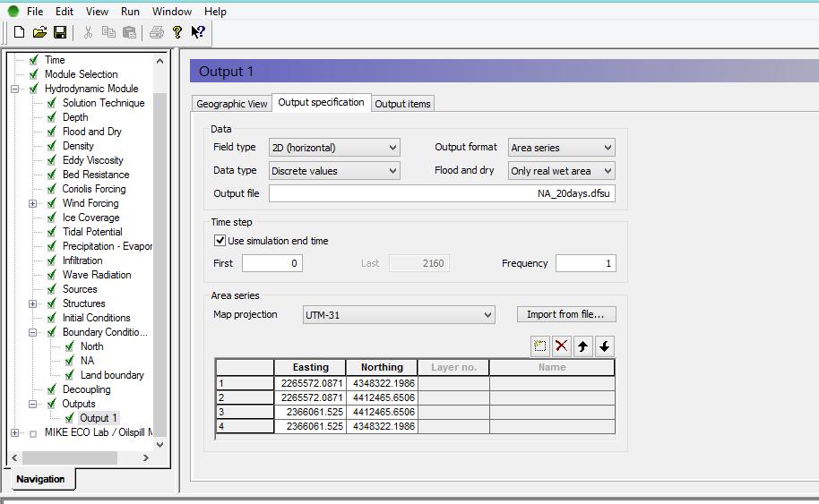Click the Output file input field

pos(442,193)
